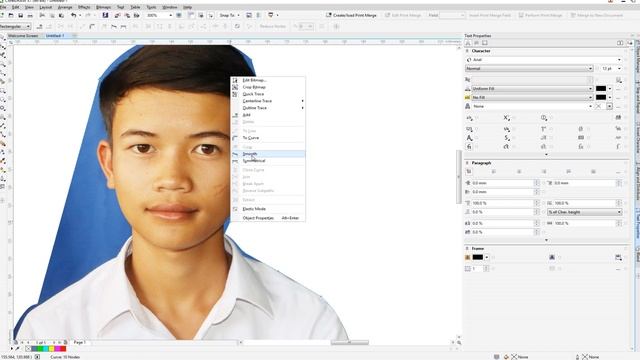Select the Rectangle tool in toolbox
This screenshot has height=360, width=640.
[x=3, y=91]
